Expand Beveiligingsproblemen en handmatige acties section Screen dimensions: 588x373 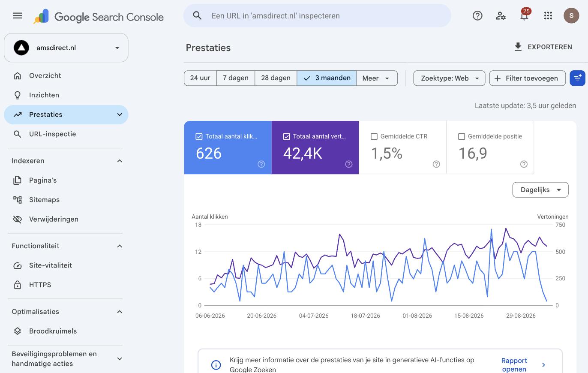coord(120,359)
